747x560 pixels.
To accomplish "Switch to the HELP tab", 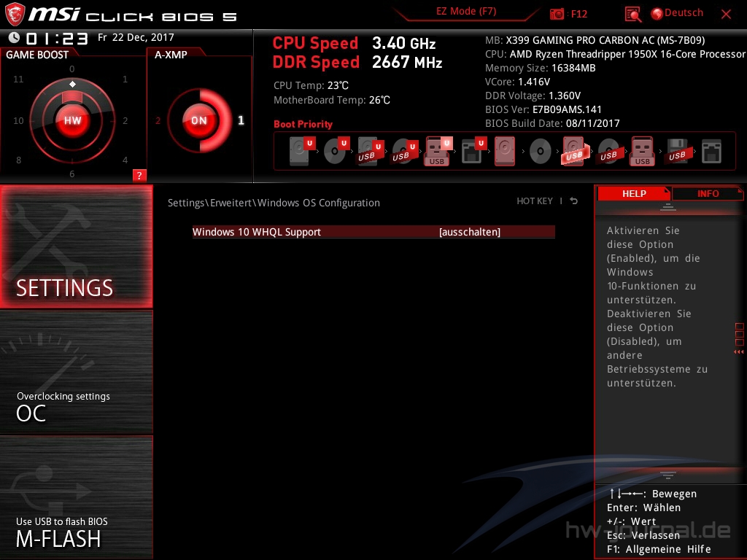I will (x=634, y=193).
